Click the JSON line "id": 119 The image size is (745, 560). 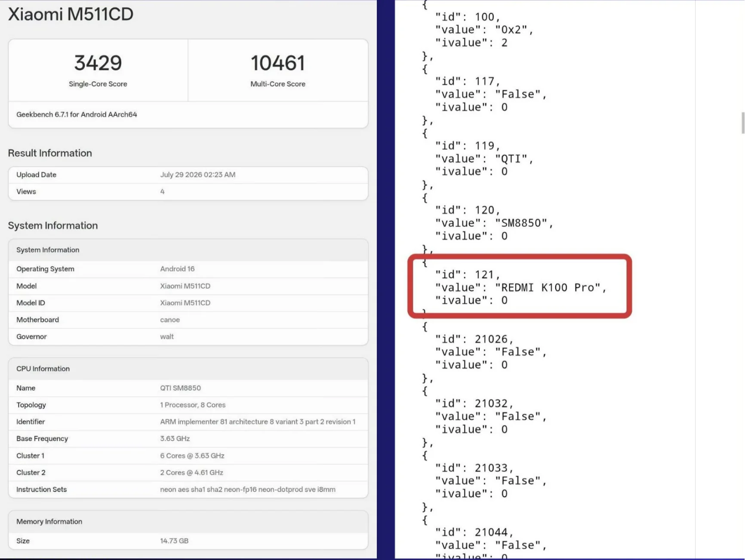[x=468, y=146]
